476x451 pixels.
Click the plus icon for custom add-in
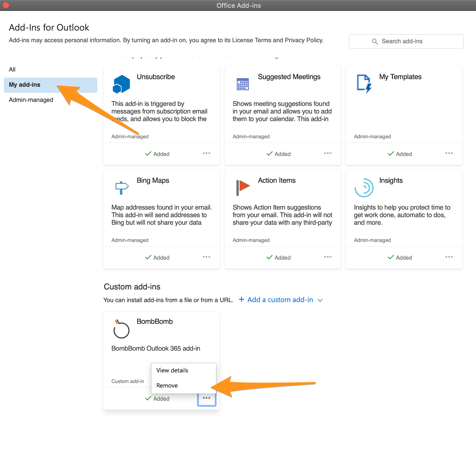pyautogui.click(x=242, y=299)
